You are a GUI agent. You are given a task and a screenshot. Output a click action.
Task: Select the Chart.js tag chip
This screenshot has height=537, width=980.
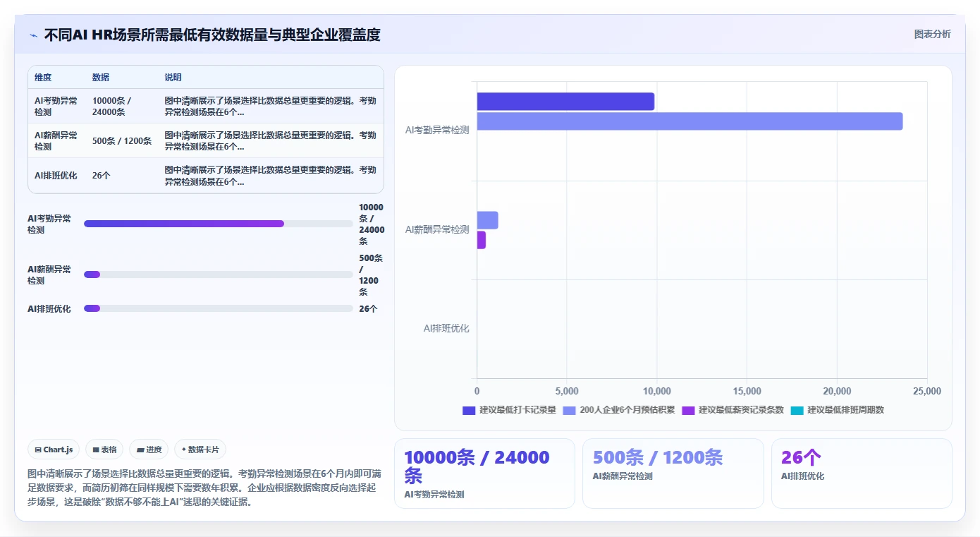tap(54, 449)
